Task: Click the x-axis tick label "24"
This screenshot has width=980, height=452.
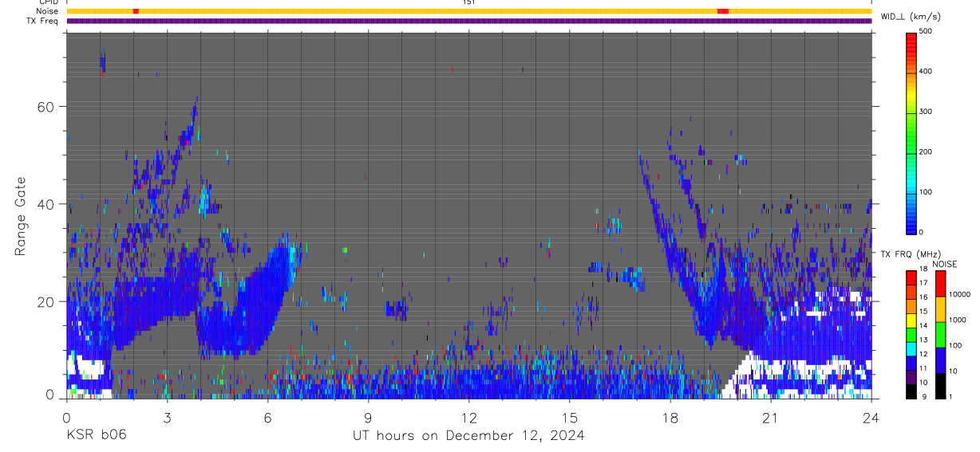Action: coord(871,418)
